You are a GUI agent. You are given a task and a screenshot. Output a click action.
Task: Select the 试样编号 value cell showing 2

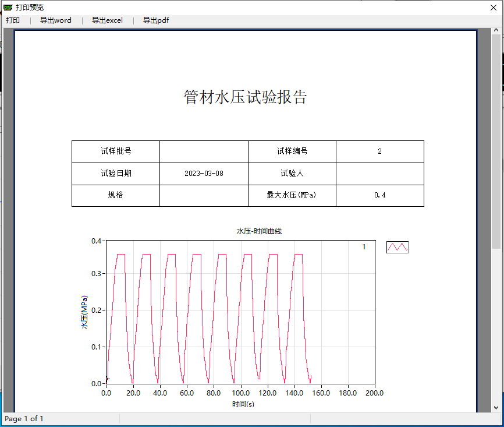379,151
